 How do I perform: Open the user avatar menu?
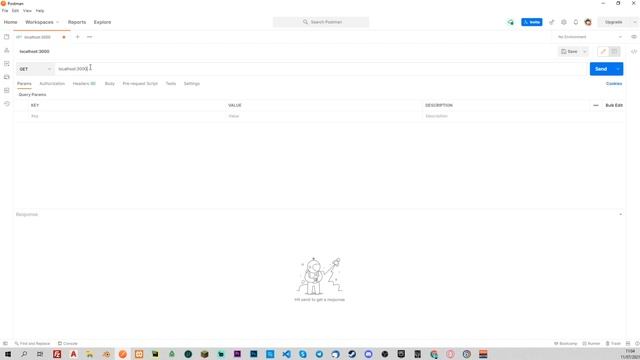pos(588,22)
